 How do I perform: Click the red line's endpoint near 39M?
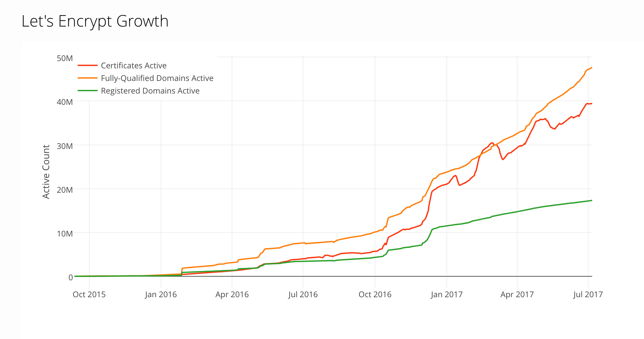click(592, 103)
